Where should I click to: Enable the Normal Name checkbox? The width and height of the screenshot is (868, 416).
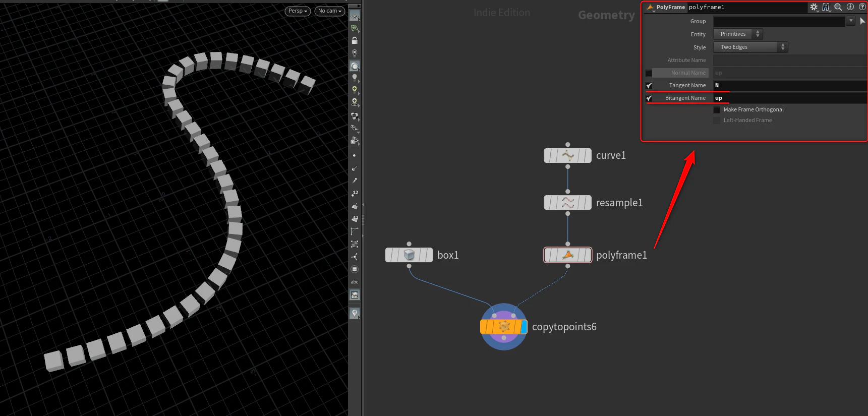(x=649, y=73)
